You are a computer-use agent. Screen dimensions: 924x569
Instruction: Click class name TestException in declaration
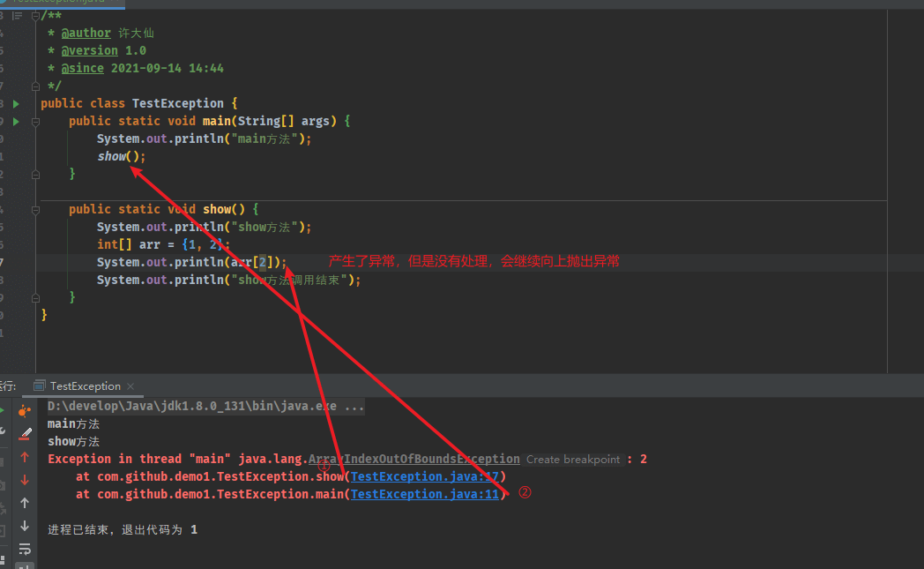pos(178,103)
